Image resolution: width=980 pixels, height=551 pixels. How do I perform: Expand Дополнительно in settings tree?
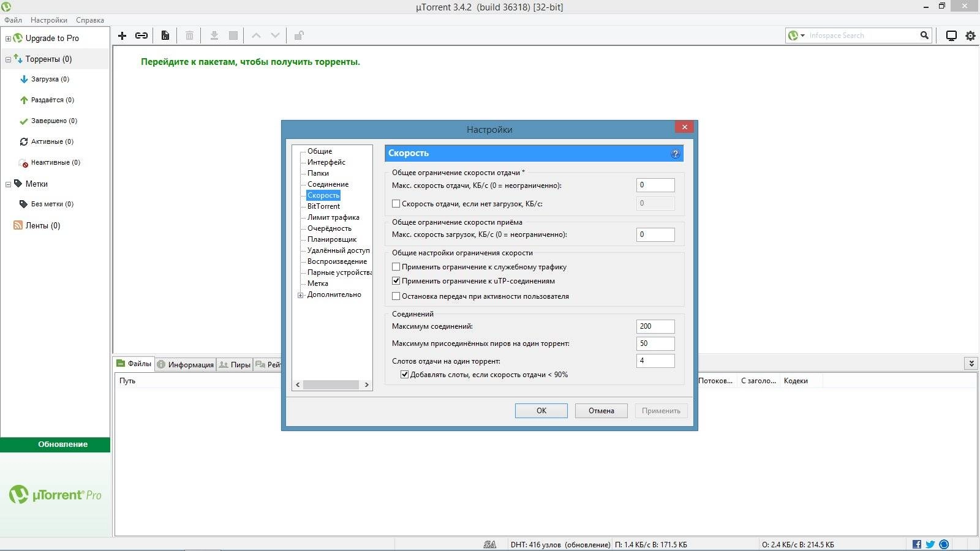click(301, 295)
